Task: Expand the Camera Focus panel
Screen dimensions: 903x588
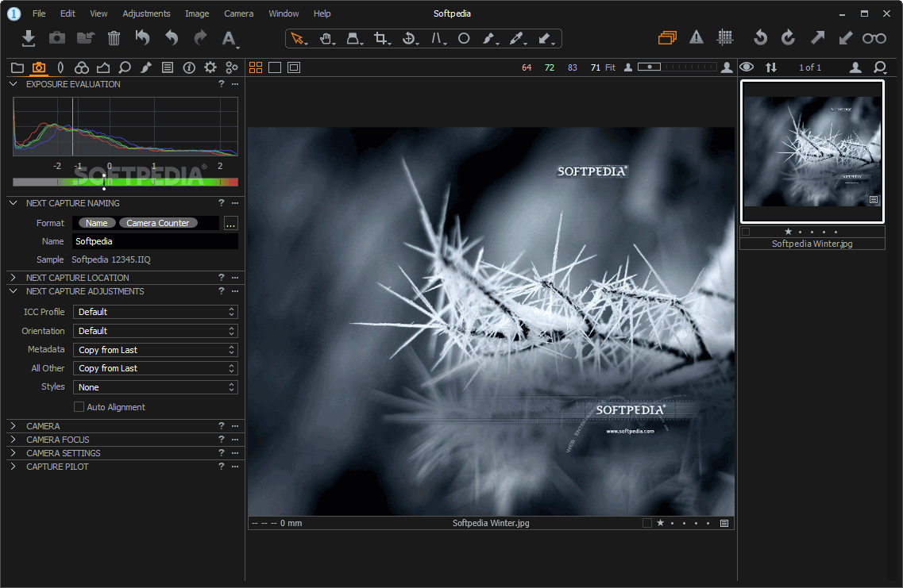Action: tap(14, 440)
